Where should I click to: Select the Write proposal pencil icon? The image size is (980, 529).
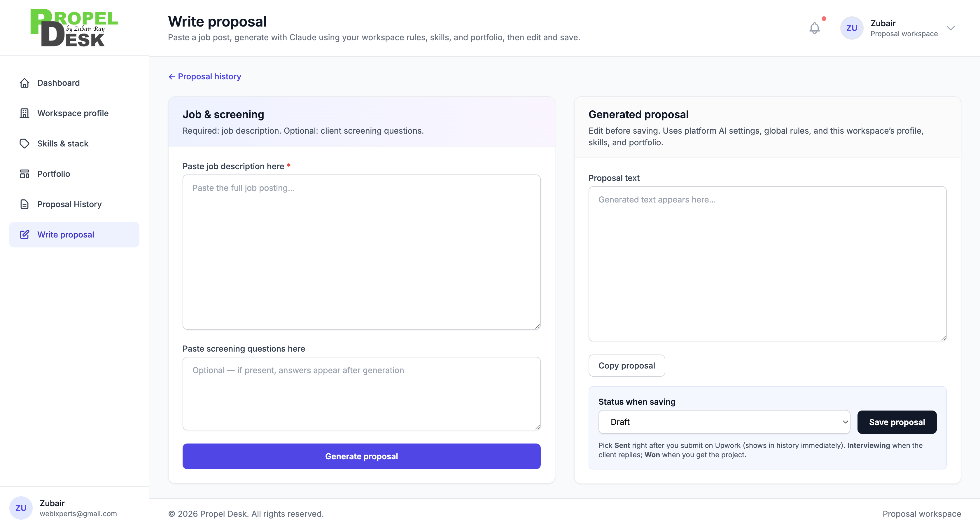coord(24,234)
